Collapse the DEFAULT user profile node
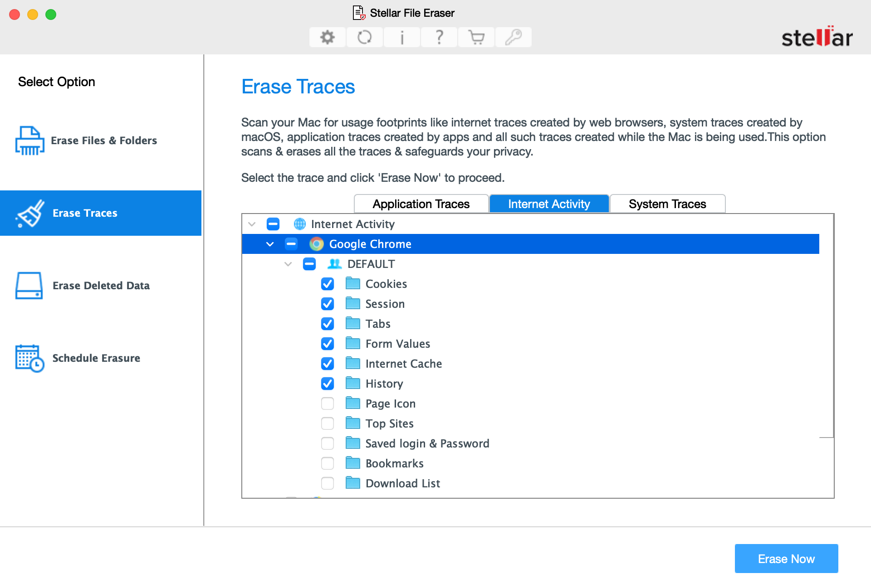Viewport: 871px width, 588px height. click(x=288, y=264)
